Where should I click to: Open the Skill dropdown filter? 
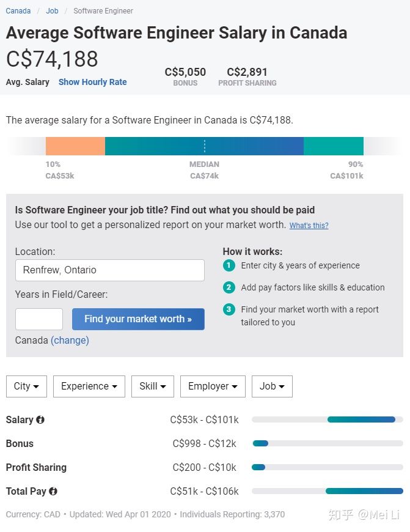coord(153,386)
